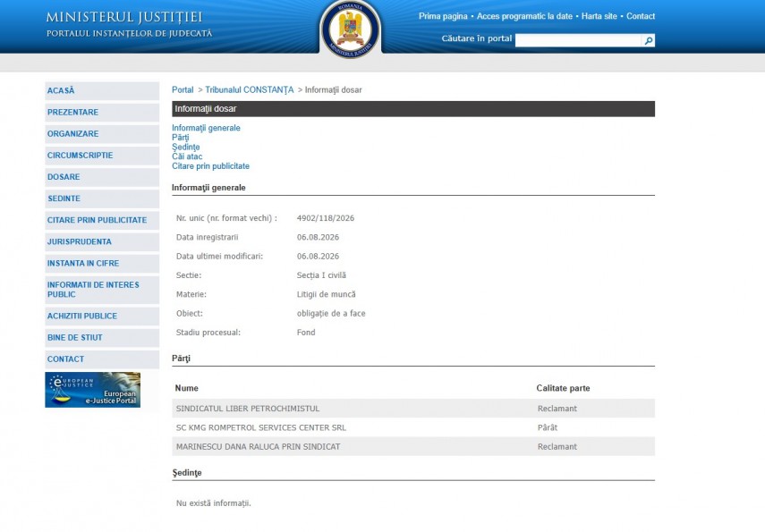The height and width of the screenshot is (532, 765).
Task: Open CIRCUMSCRIPTIE sidebar item
Action: [102, 155]
